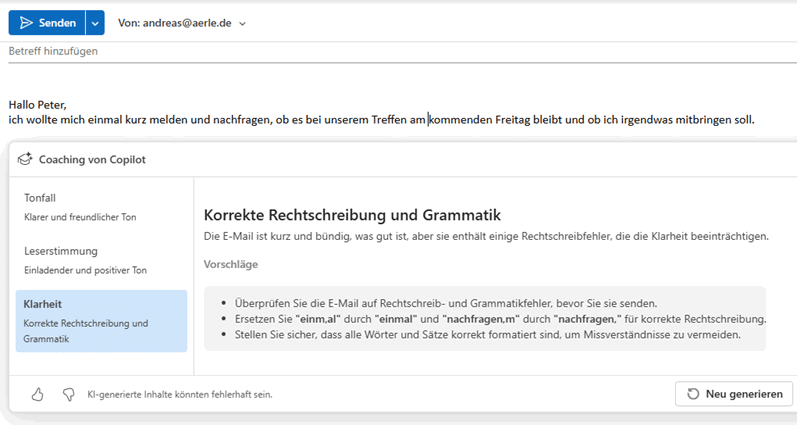Click the Copilot coaching graduation cap icon
Viewport: 797px width, 425px height.
25,159
